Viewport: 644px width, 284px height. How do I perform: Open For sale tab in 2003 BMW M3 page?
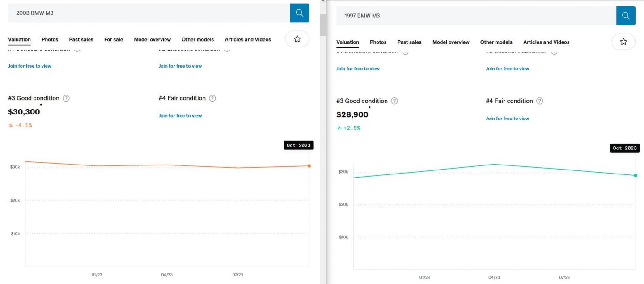tap(114, 39)
